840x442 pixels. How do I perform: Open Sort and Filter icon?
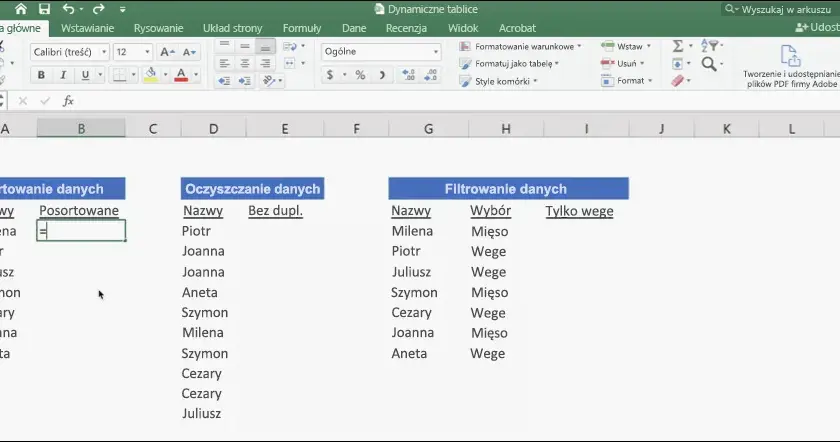(711, 46)
